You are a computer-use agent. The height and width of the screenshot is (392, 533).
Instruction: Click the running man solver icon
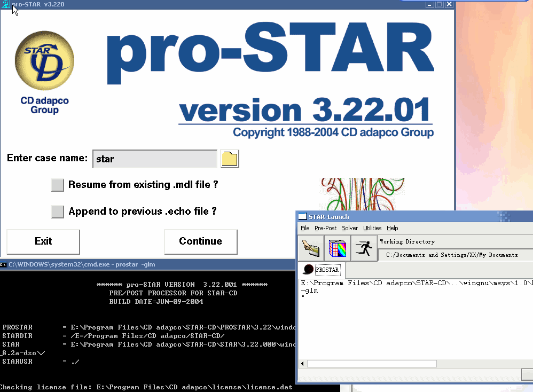(364, 248)
